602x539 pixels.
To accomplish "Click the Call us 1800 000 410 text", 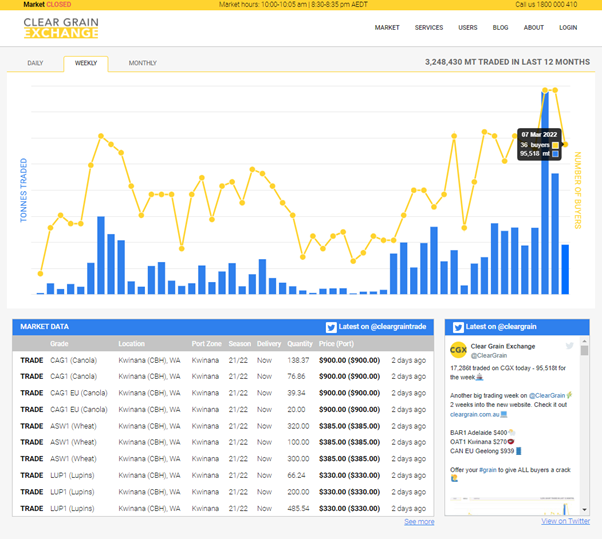I will (x=546, y=5).
